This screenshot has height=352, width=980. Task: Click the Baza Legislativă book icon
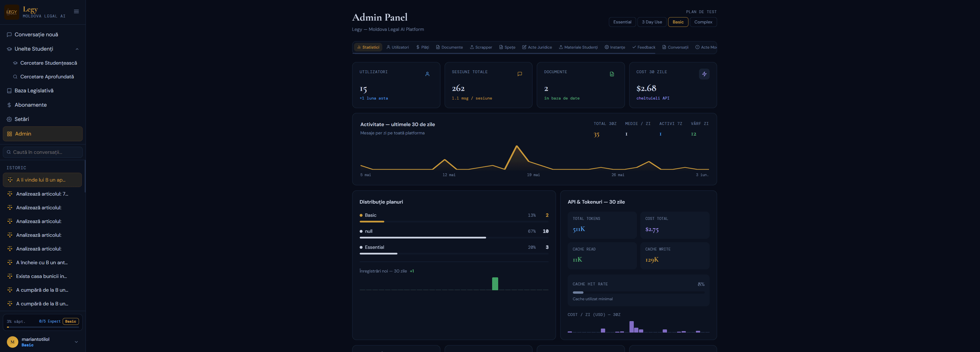[x=9, y=91]
